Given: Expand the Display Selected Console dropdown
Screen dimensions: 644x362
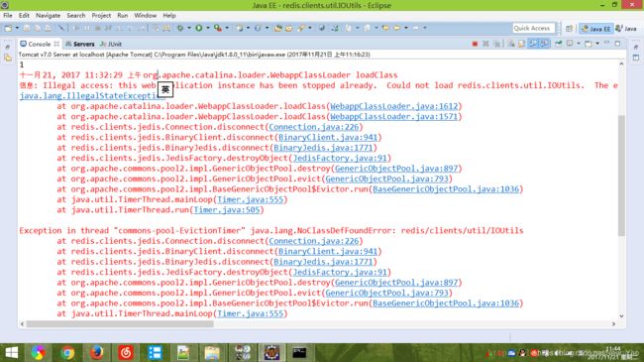Looking at the screenshot, I should [579, 44].
